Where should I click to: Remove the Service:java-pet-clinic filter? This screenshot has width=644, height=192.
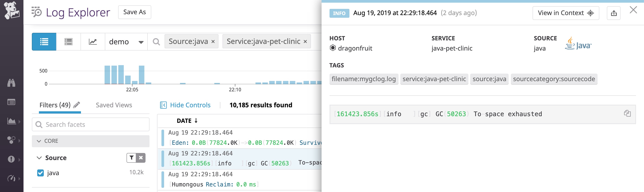pos(305,42)
